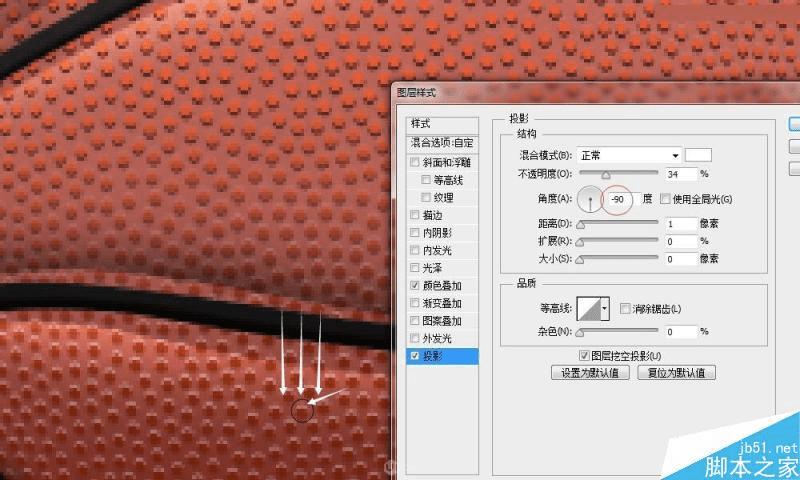The width and height of the screenshot is (800, 480).
Task: Select the 外发光 style row
Action: pyautogui.click(x=442, y=338)
